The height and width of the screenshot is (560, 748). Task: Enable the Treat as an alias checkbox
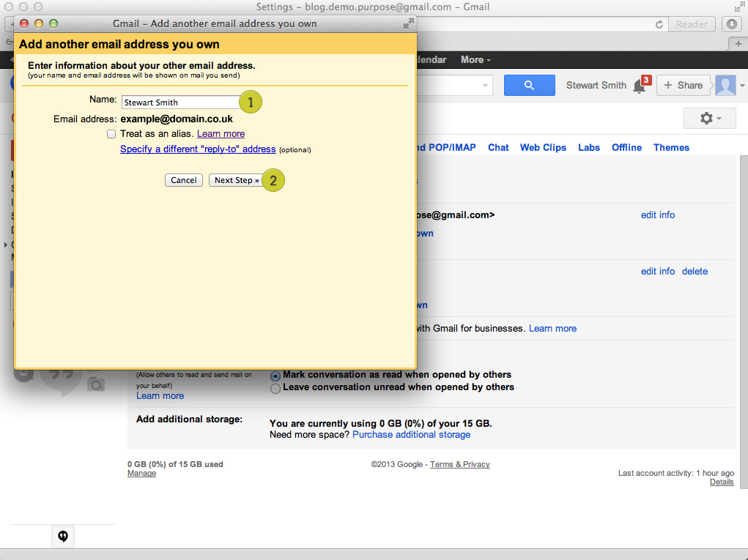[x=111, y=134]
